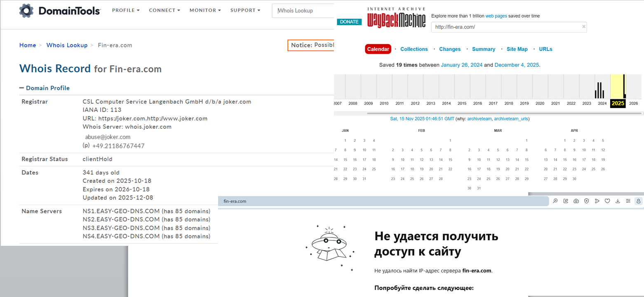Open the Sat, 15 Nov 2025 snapshot link
This screenshot has height=297, width=644.
click(422, 119)
